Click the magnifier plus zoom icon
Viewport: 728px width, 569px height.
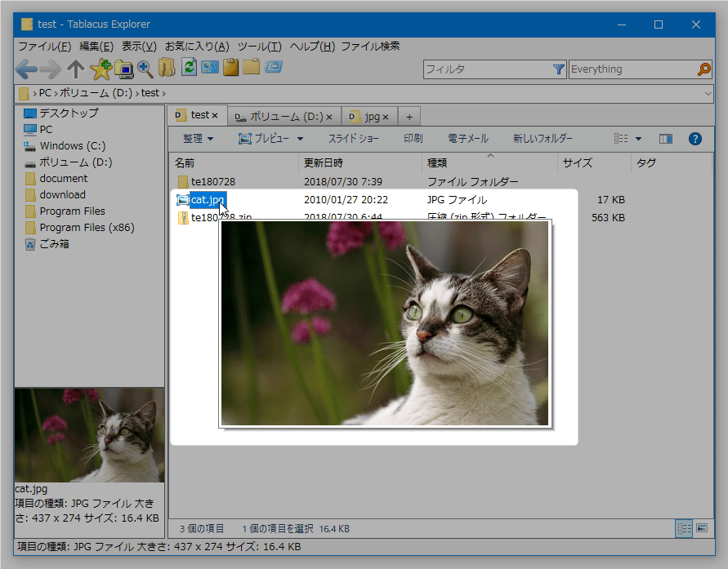point(145,69)
